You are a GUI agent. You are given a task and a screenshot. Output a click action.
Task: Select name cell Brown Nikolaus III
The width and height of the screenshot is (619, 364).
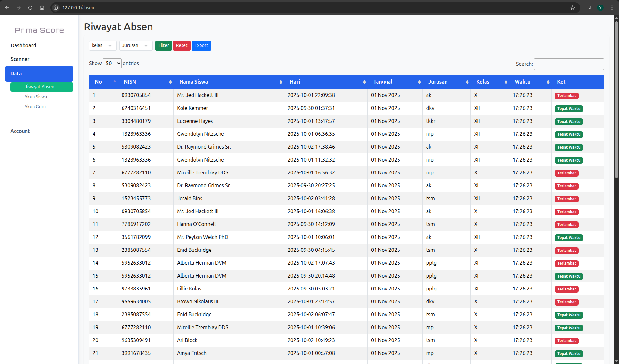[x=198, y=302]
